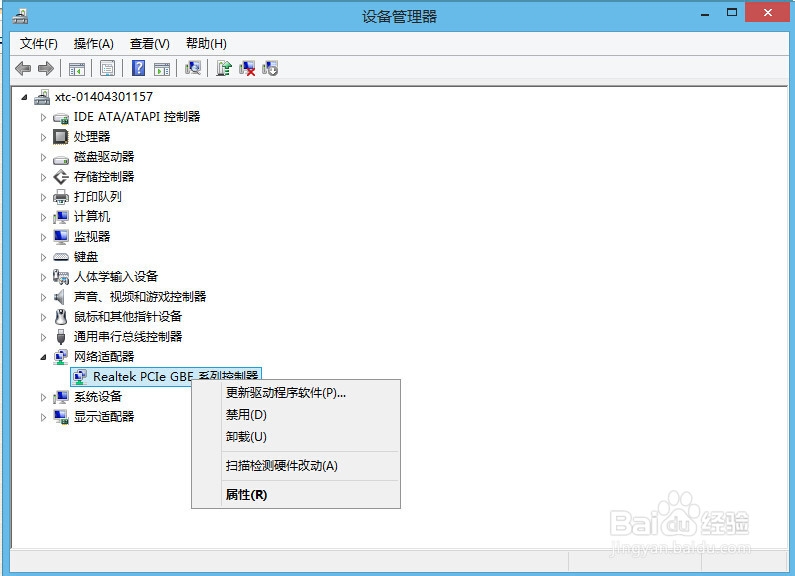
Task: Expand the 存储控制器 node arrow
Action: [x=43, y=177]
